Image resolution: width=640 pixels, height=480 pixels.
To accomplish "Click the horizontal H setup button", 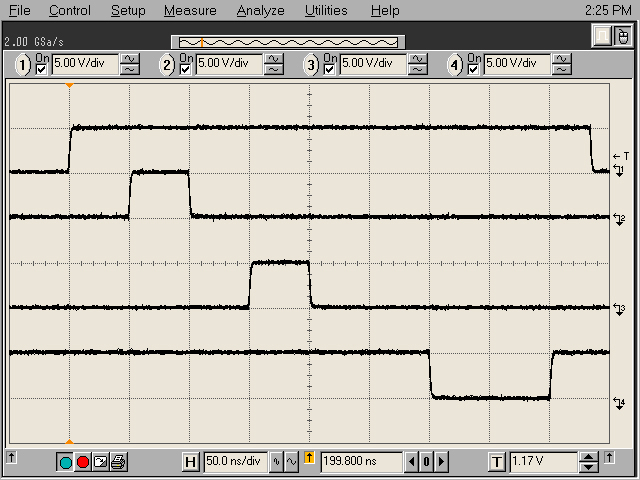I will coord(191,462).
